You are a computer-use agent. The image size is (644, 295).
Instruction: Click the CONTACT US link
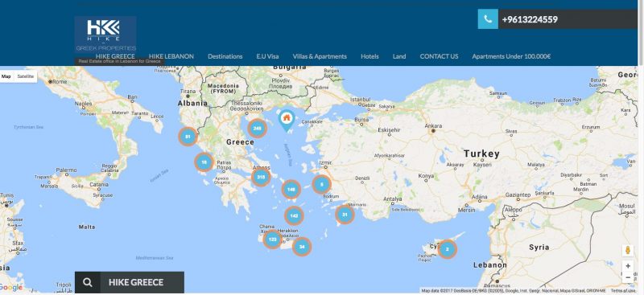(x=439, y=56)
